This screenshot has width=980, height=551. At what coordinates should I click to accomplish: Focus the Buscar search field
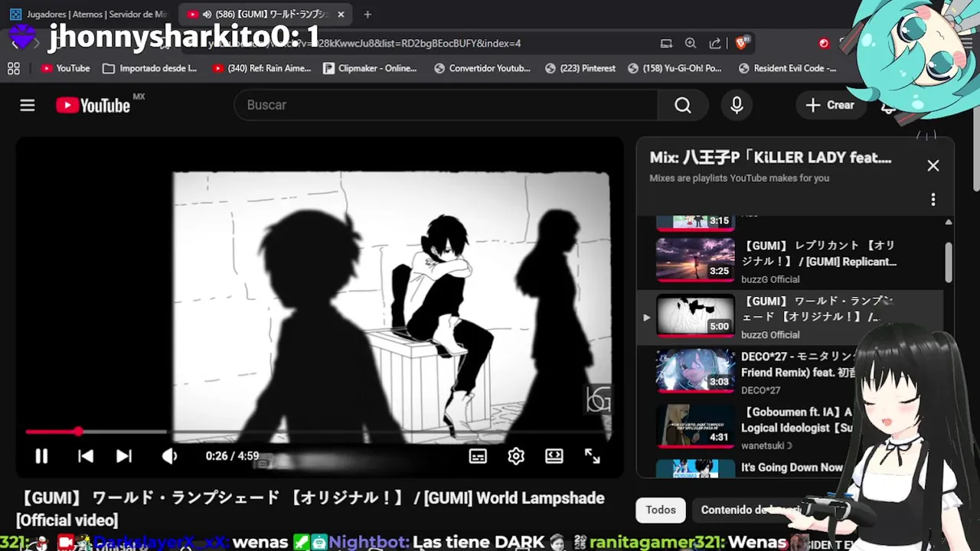(446, 106)
